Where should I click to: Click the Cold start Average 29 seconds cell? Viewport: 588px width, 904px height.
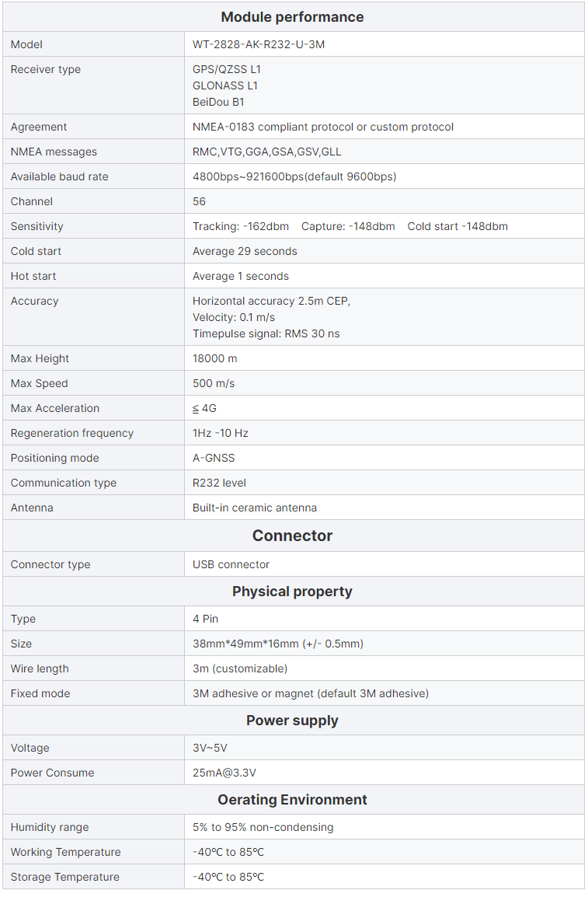click(x=245, y=251)
